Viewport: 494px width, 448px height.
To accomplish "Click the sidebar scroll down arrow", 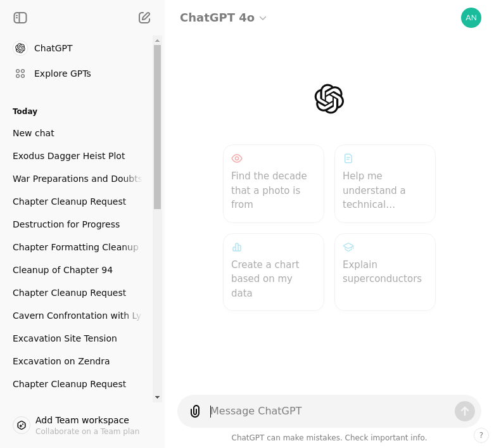I will [158, 397].
